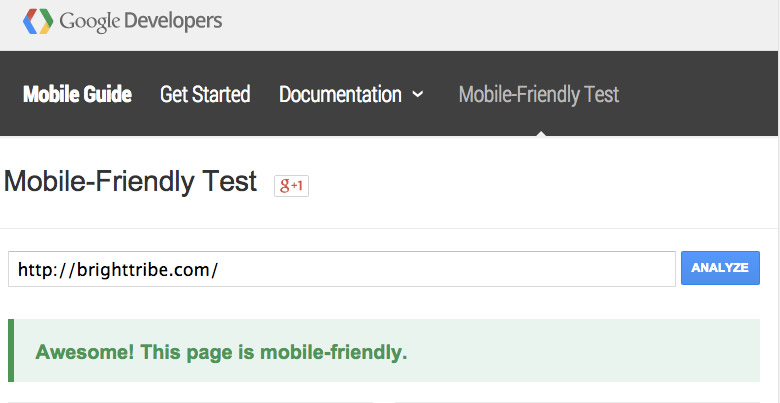Click the green mobile-friendly result banner
Viewport: 780px width, 403px height.
[384, 350]
